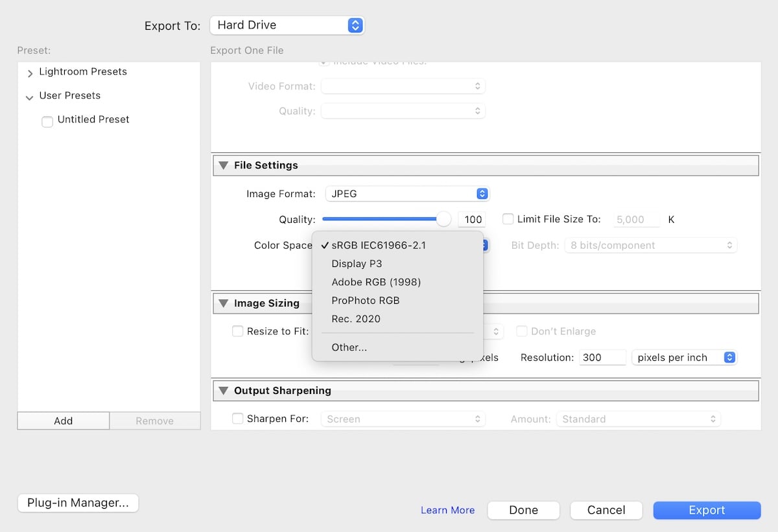Open the Export To dropdown
This screenshot has width=778, height=532.
(287, 25)
